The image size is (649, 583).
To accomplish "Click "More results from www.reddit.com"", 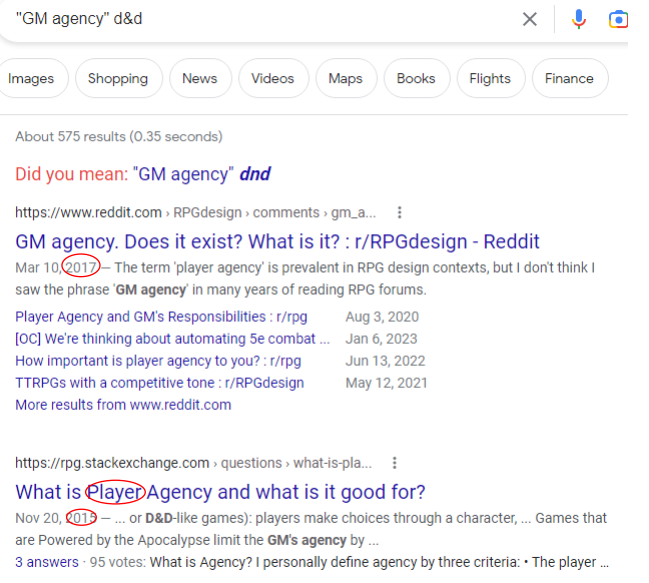I will click(123, 405).
